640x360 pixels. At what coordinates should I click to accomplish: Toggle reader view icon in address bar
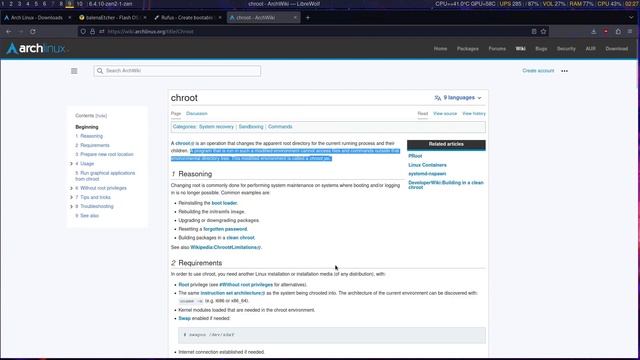coord(534,31)
